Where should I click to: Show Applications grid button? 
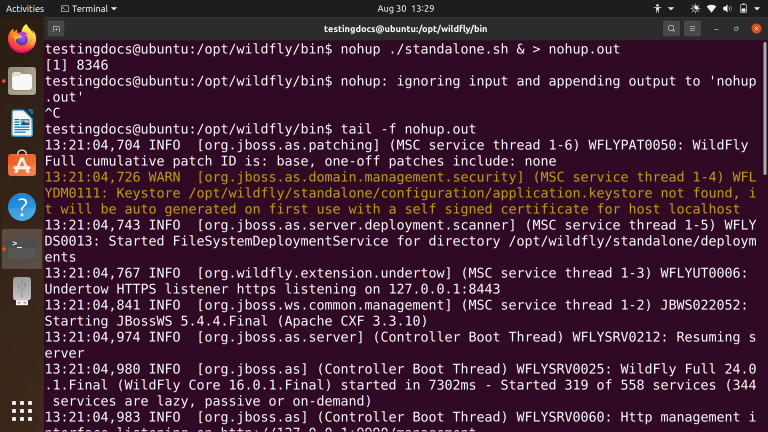pos(21,411)
